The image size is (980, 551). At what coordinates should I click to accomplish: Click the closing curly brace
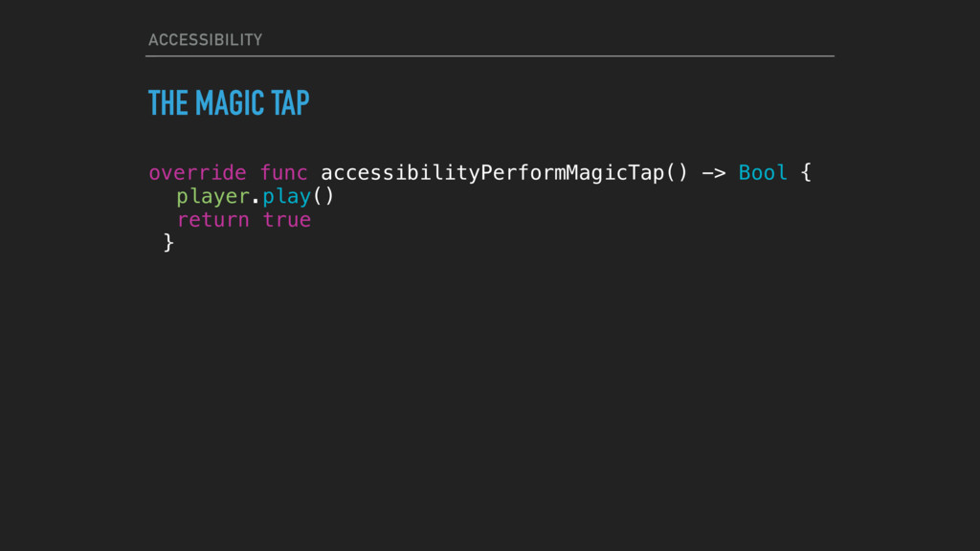pyautogui.click(x=168, y=242)
